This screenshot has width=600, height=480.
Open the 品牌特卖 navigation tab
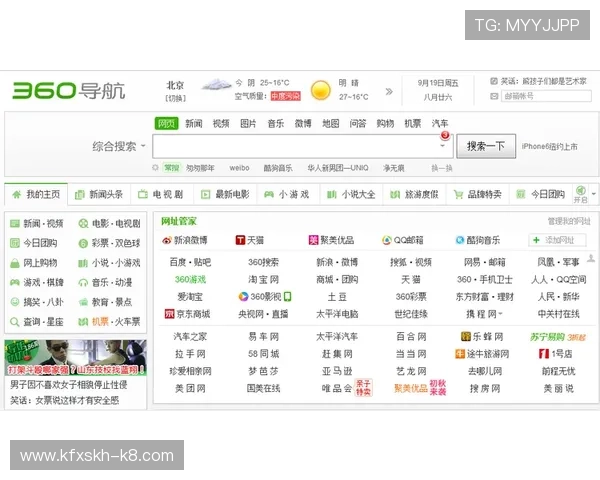tap(477, 194)
